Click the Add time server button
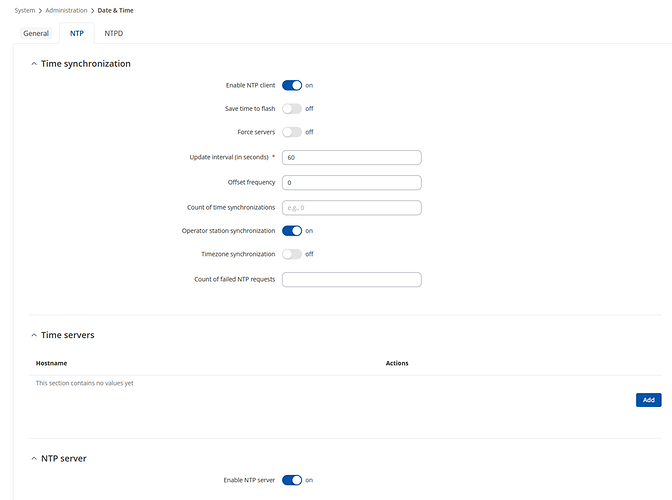Image resolution: width=672 pixels, height=500 pixels. [x=648, y=399]
